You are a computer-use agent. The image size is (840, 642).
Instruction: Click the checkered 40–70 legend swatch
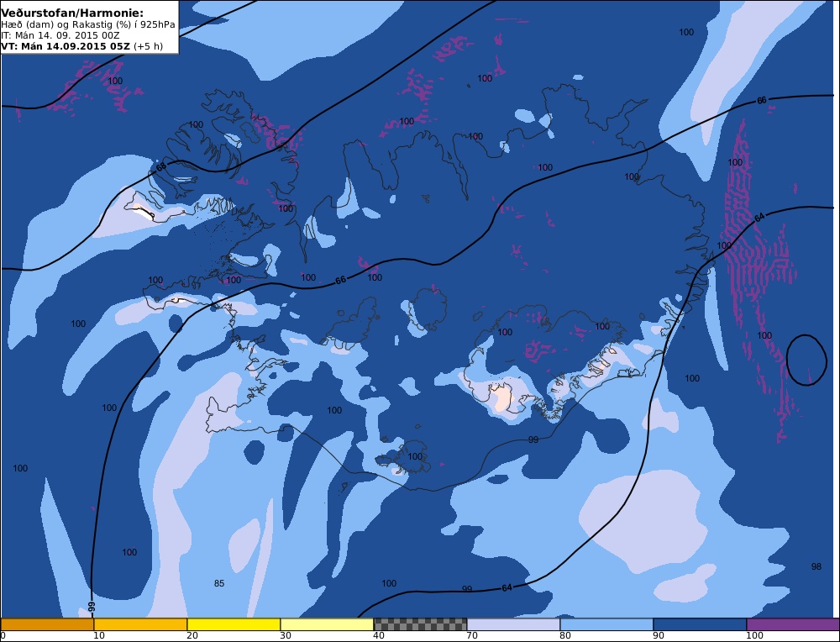click(x=420, y=624)
